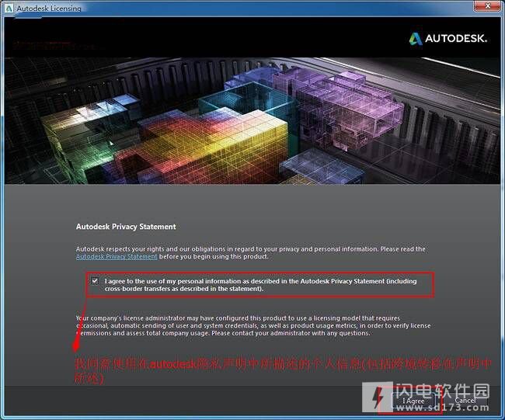Click the Autodesk logo in the header
The width and height of the screenshot is (505, 420).
pos(448,39)
